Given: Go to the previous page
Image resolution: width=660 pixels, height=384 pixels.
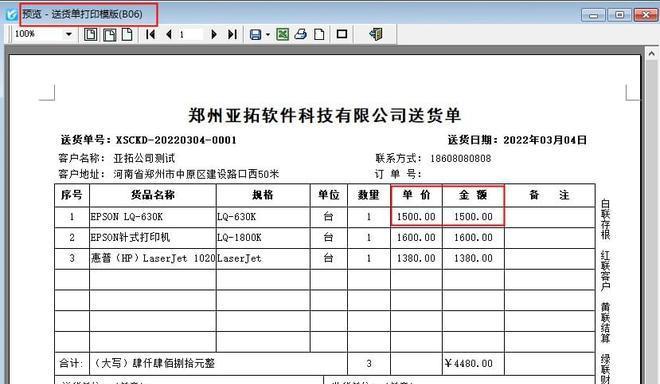Looking at the screenshot, I should [x=169, y=34].
